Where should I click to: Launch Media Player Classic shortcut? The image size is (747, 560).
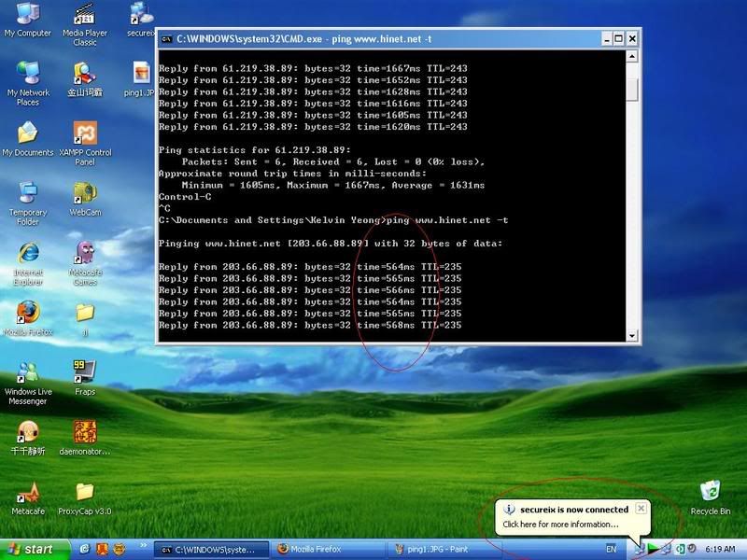point(84,16)
